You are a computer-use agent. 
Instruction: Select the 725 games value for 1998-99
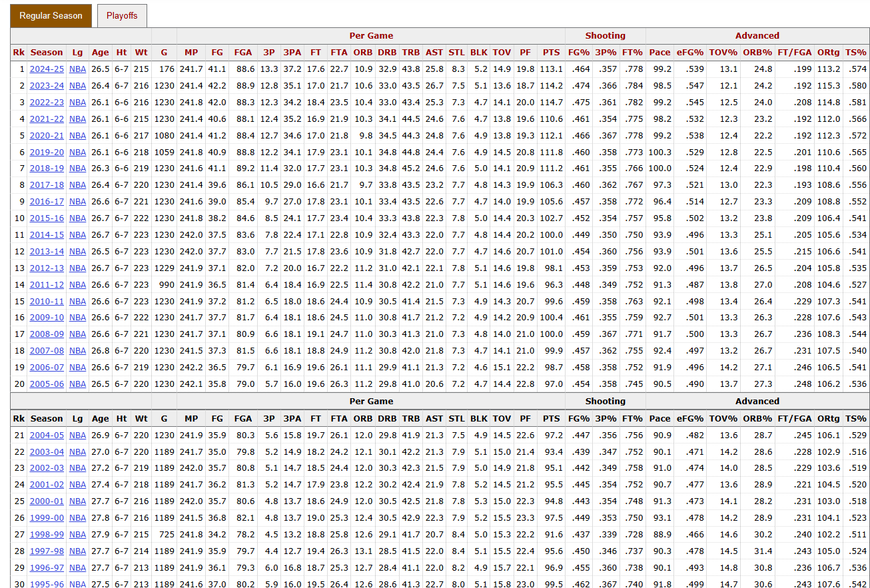[x=166, y=535]
